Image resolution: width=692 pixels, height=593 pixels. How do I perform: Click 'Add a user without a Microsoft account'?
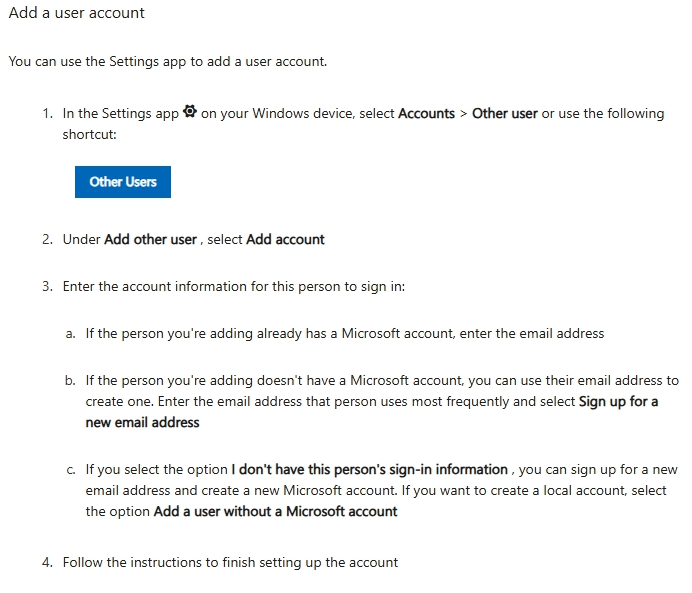(275, 511)
